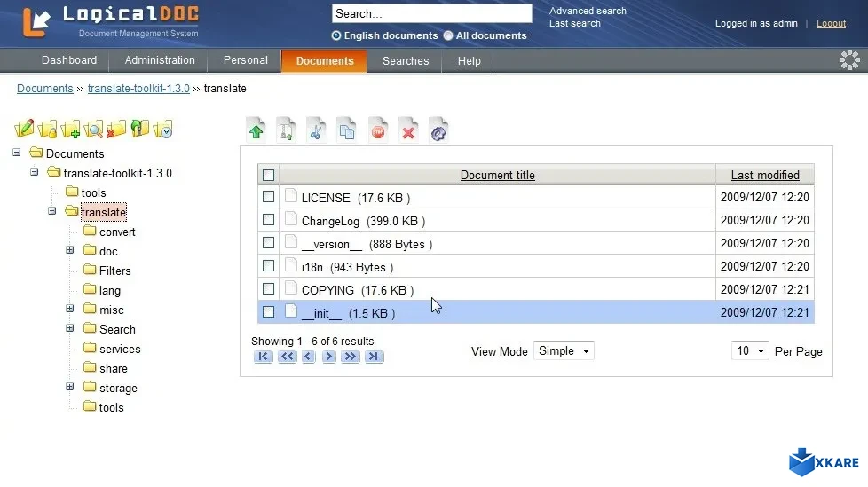
Task: Toggle the select-all checkbox in table header
Action: (269, 176)
